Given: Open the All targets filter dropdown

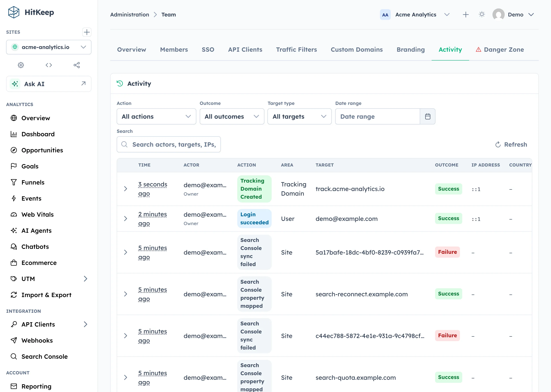Looking at the screenshot, I should 299,116.
